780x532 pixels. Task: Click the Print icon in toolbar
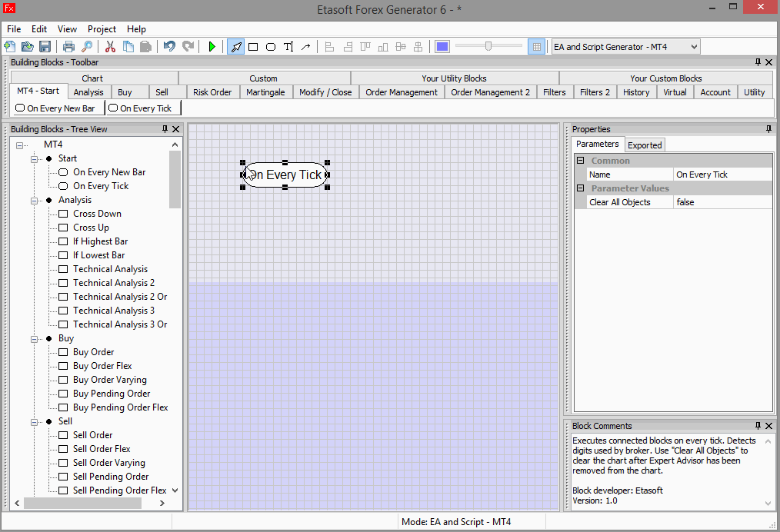69,47
